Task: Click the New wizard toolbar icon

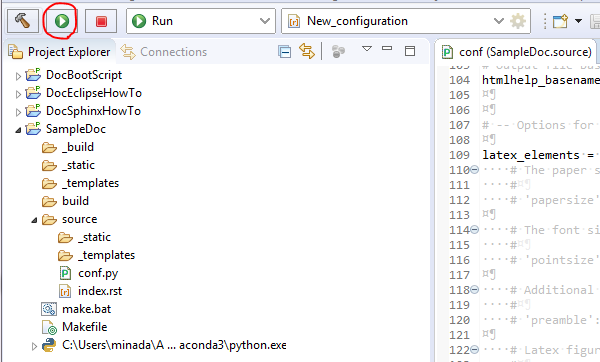Action: pyautogui.click(x=560, y=21)
